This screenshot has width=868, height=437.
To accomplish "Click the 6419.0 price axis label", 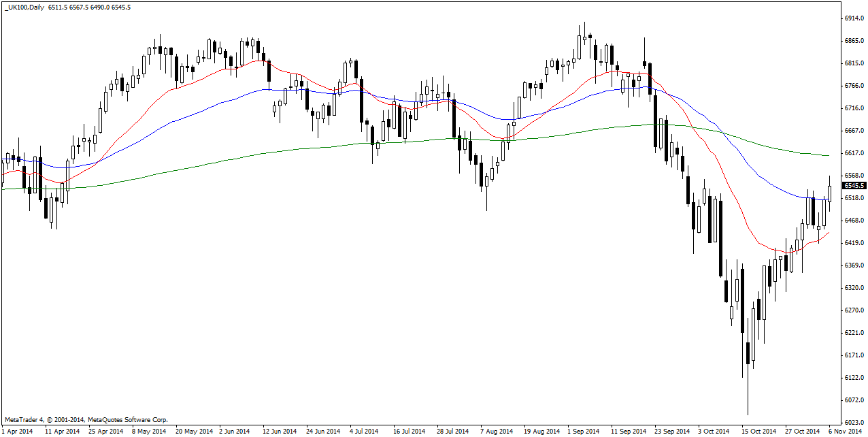I will [x=854, y=242].
